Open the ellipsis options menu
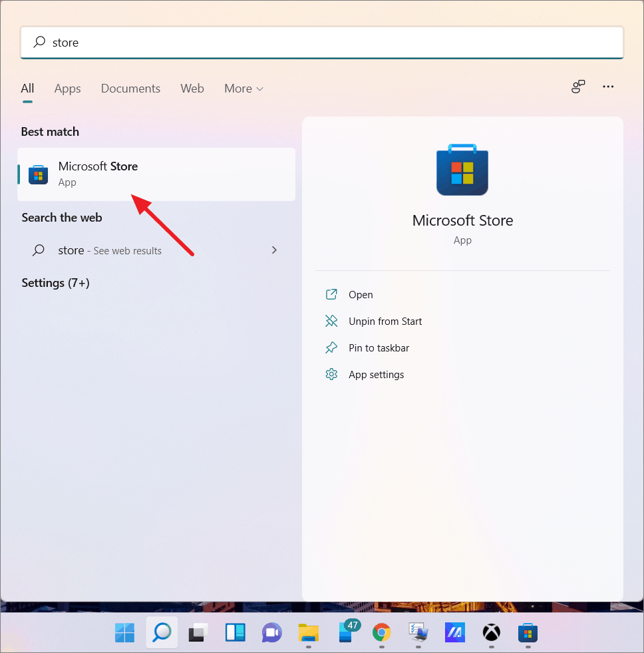The height and width of the screenshot is (653, 644). (607, 87)
